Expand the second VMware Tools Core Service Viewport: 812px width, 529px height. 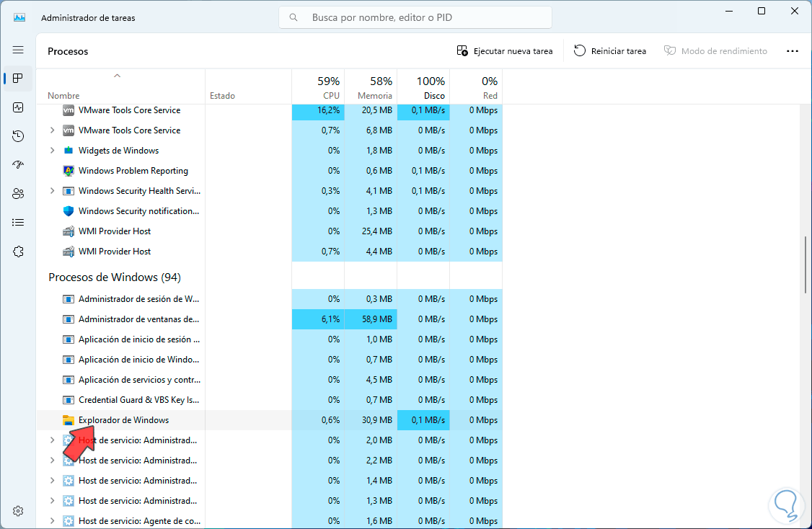[52, 130]
